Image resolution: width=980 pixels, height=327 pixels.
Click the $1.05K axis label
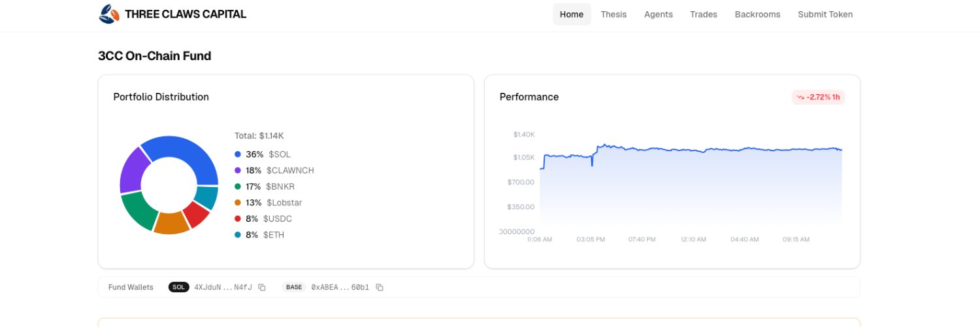(x=524, y=158)
